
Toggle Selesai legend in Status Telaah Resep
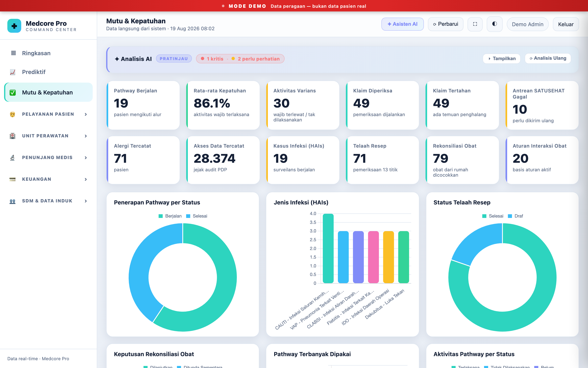(493, 216)
